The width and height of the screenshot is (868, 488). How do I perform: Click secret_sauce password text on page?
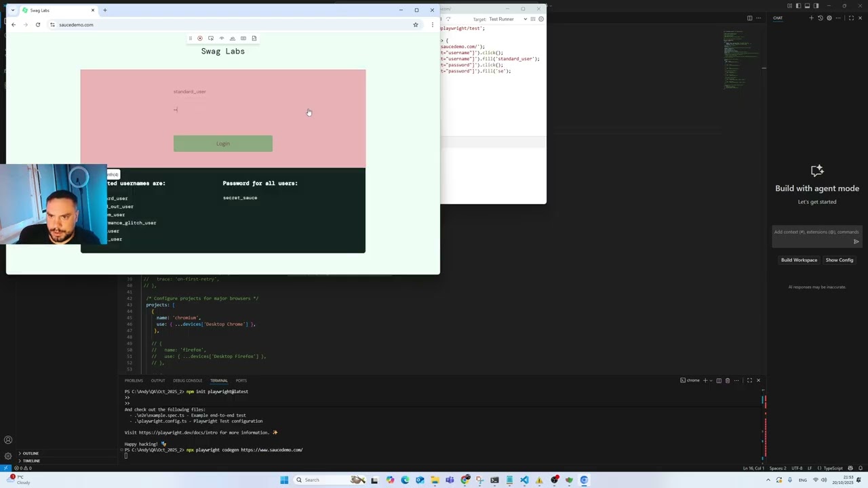click(240, 198)
